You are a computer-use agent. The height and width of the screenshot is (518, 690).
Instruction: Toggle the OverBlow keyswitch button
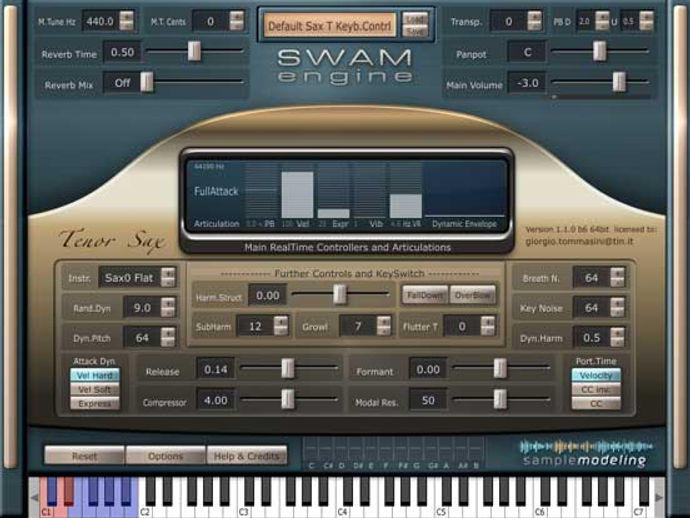472,295
